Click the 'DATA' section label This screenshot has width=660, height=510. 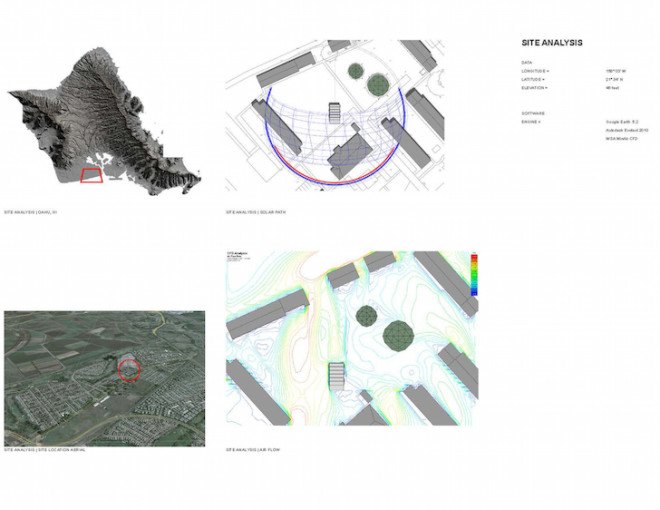tap(527, 63)
